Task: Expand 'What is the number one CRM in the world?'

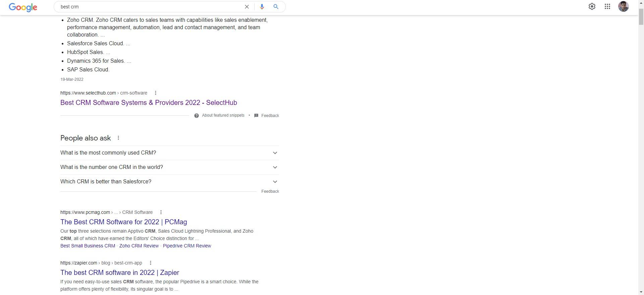Action: click(170, 167)
